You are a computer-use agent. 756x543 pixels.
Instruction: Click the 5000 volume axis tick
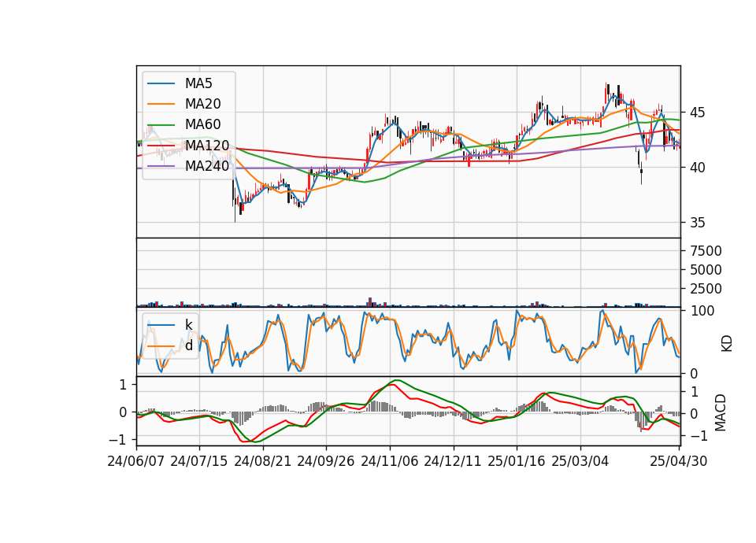coord(706,270)
